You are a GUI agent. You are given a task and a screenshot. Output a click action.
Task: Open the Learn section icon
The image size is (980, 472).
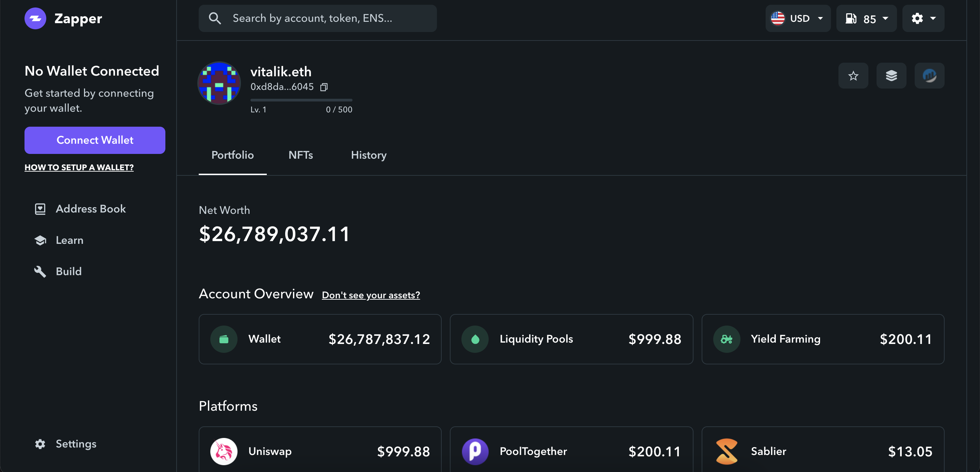(41, 240)
